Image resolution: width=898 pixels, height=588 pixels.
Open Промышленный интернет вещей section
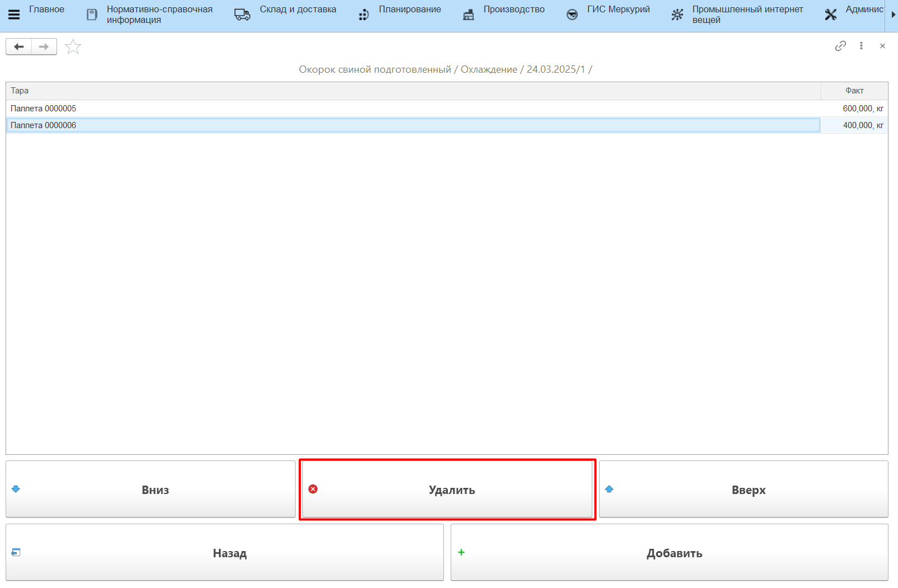click(x=747, y=15)
